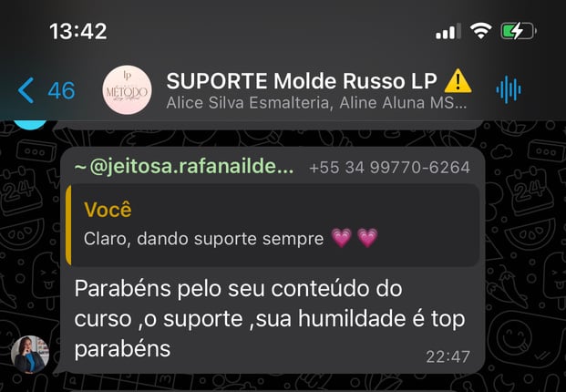The width and height of the screenshot is (566, 392).
Task: Tap the sender's avatar photo beside message
Action: pos(30,355)
